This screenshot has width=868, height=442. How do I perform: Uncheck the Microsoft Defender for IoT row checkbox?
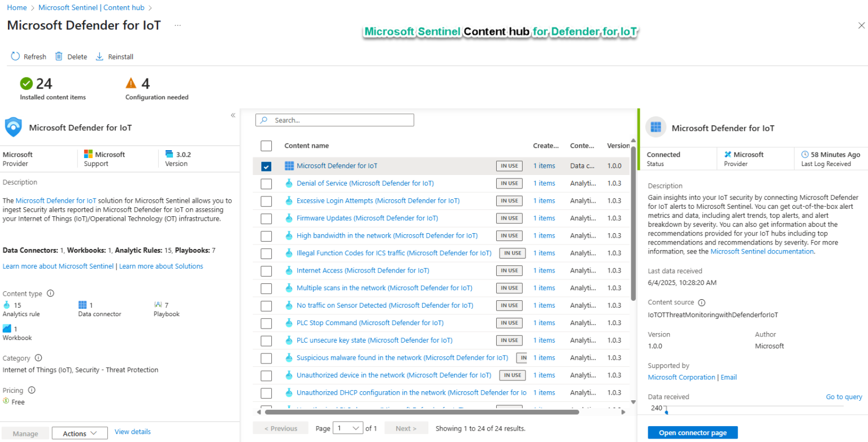(266, 166)
